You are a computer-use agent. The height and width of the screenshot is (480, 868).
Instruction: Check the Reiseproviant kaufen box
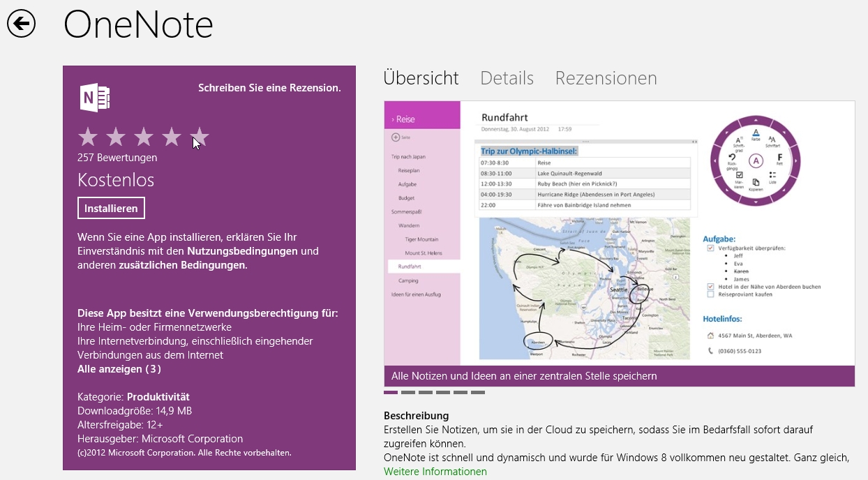(711, 294)
